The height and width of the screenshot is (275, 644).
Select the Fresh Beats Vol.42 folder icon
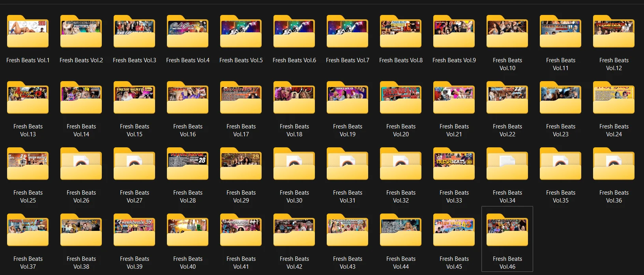(294, 230)
